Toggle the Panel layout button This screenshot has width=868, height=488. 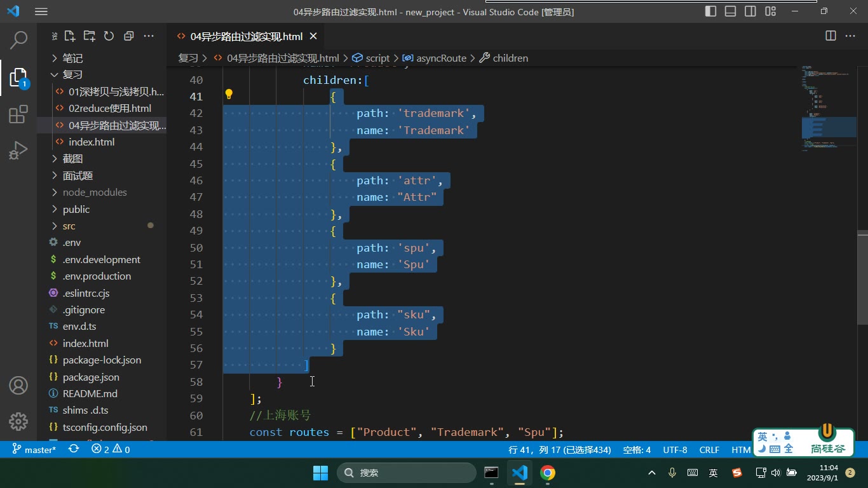click(x=731, y=11)
